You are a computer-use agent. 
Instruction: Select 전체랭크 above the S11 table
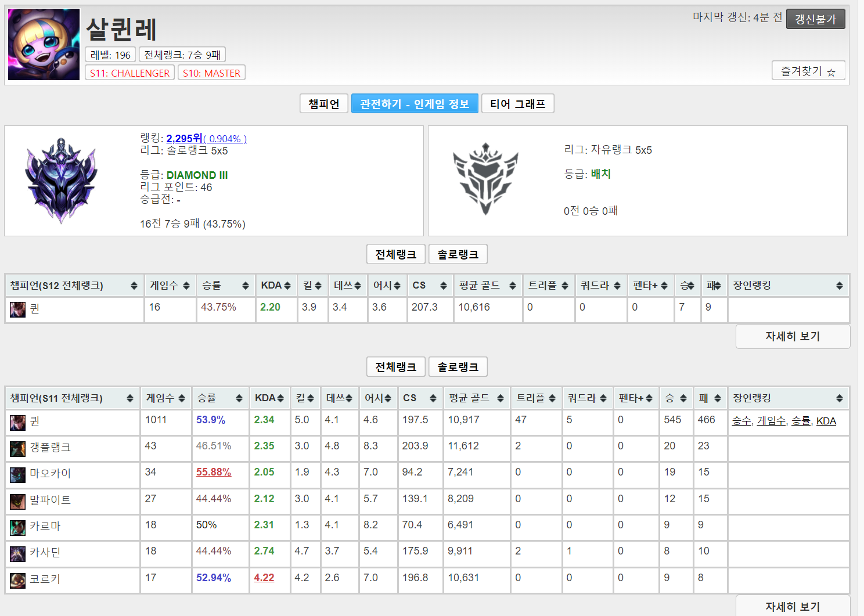pyautogui.click(x=396, y=367)
